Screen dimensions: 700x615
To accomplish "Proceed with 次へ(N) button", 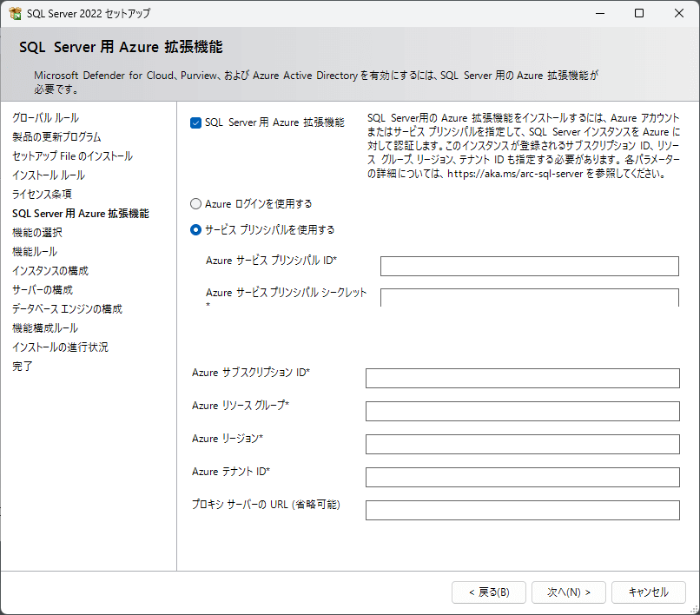I will click(x=569, y=592).
